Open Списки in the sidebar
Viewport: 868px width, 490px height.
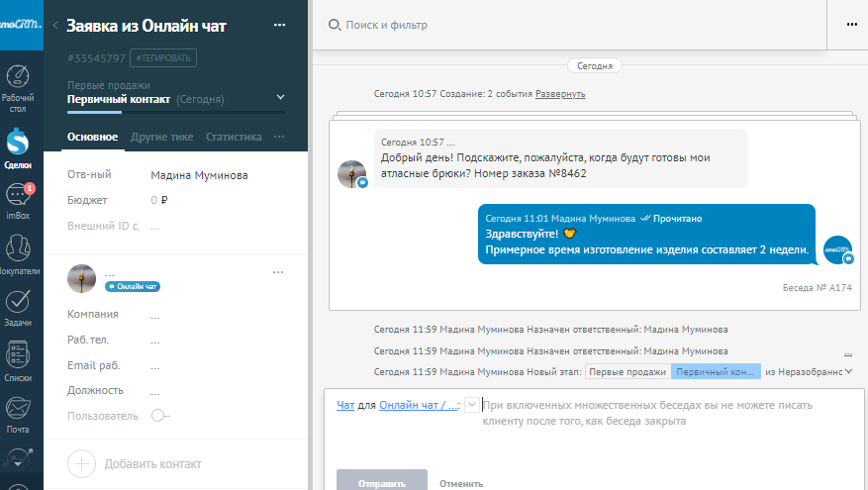[18, 358]
